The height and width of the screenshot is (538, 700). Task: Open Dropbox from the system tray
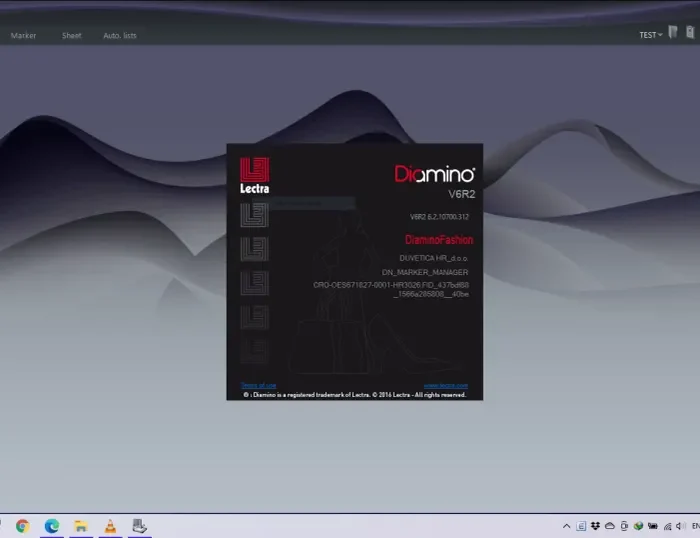coord(595,526)
